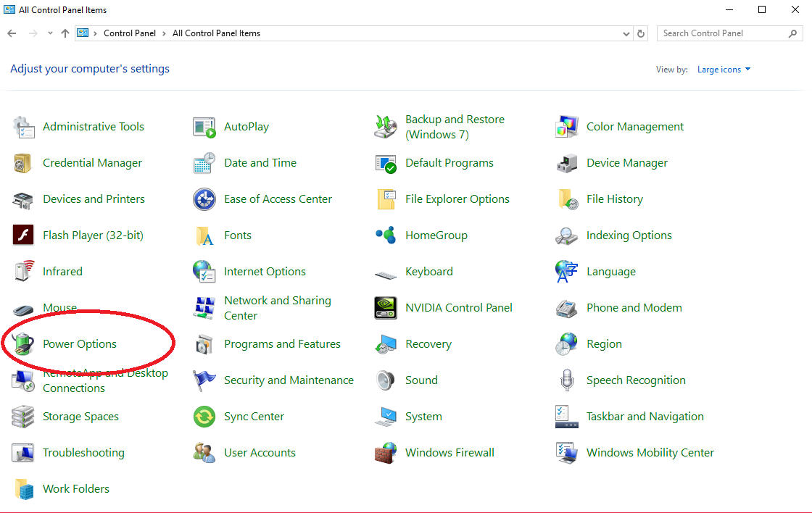The height and width of the screenshot is (513, 812).
Task: Open the Windows Mobility Center link
Action: click(650, 453)
